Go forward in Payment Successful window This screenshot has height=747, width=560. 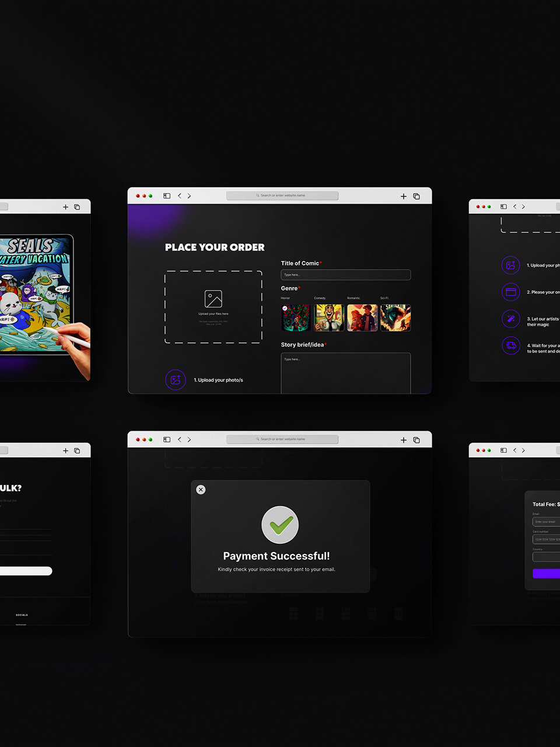189,439
